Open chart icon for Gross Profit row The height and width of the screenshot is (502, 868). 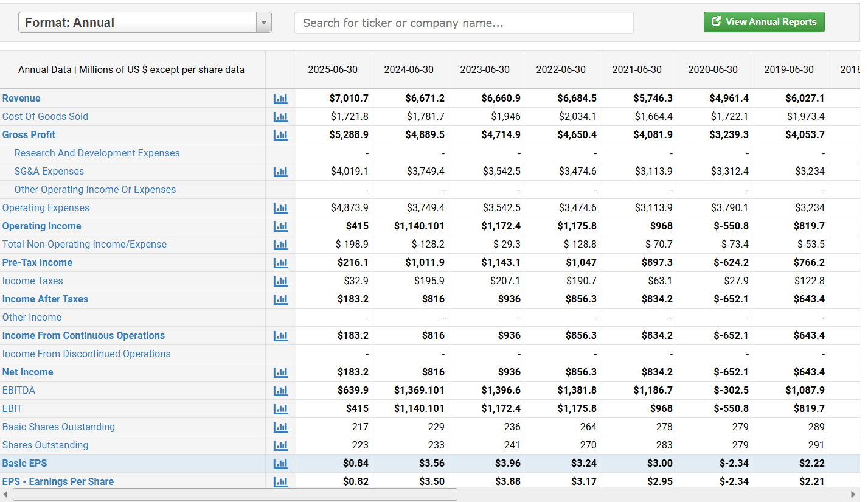pos(280,134)
